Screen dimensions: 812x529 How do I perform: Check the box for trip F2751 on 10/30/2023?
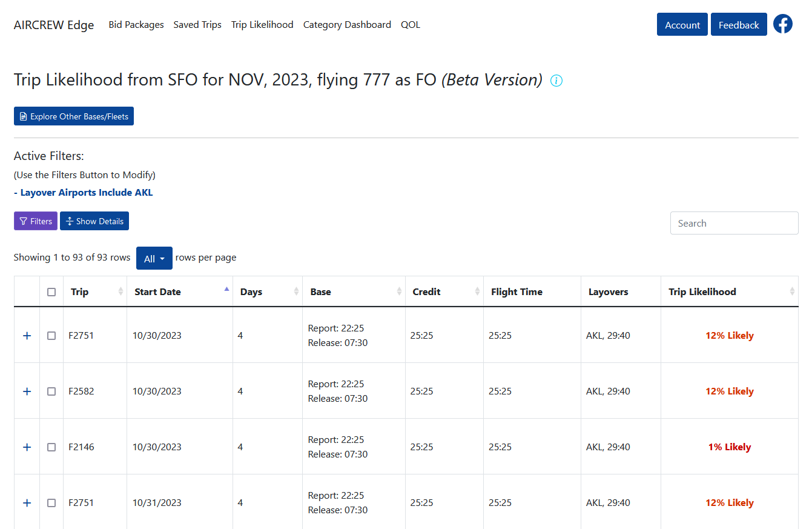(x=51, y=336)
